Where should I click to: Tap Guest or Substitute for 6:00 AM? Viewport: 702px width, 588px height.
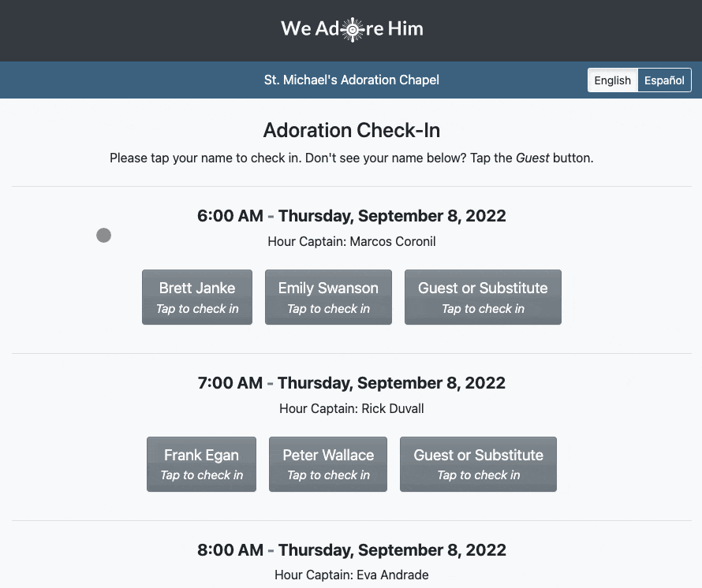click(x=483, y=297)
